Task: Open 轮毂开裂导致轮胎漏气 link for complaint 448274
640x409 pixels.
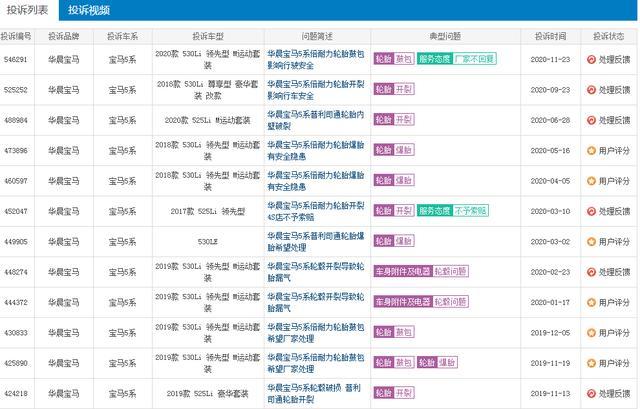Action: click(x=316, y=272)
